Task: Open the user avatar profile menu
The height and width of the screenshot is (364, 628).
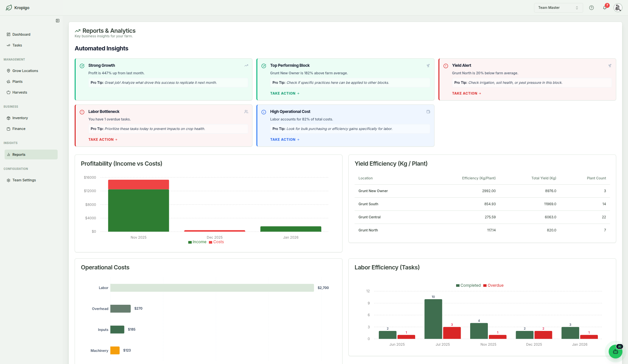Action: (x=617, y=8)
